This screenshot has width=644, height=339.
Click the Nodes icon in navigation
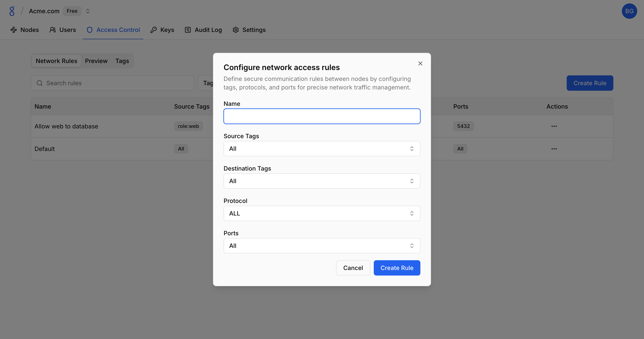(13, 30)
